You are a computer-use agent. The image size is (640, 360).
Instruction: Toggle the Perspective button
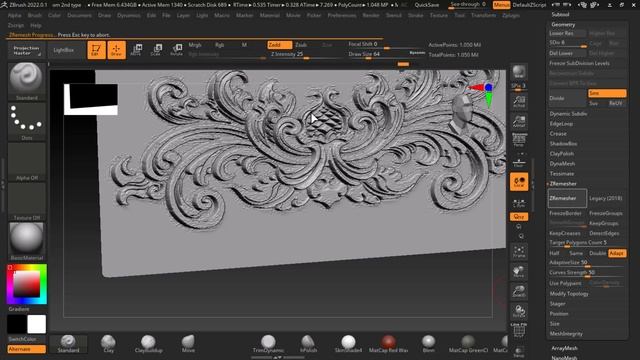(519, 140)
